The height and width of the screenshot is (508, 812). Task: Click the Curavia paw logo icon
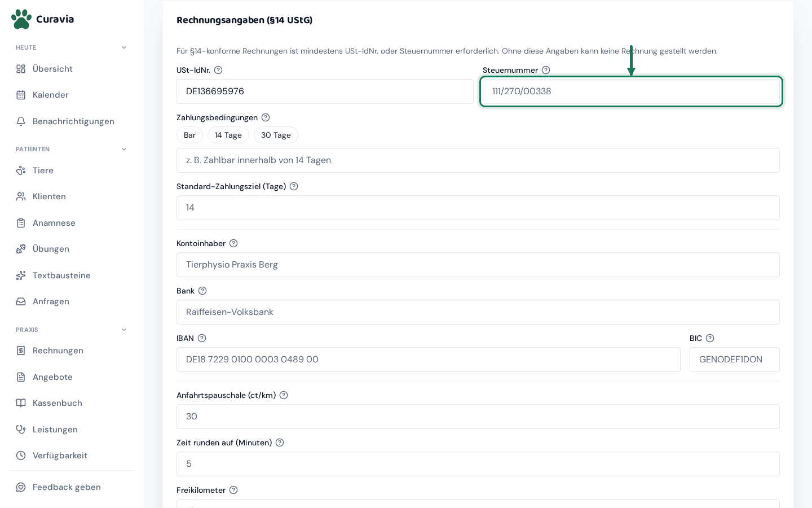21,19
